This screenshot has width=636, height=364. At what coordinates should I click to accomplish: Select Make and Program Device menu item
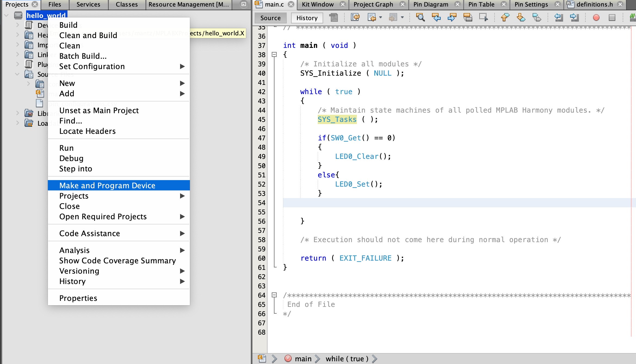pos(107,186)
